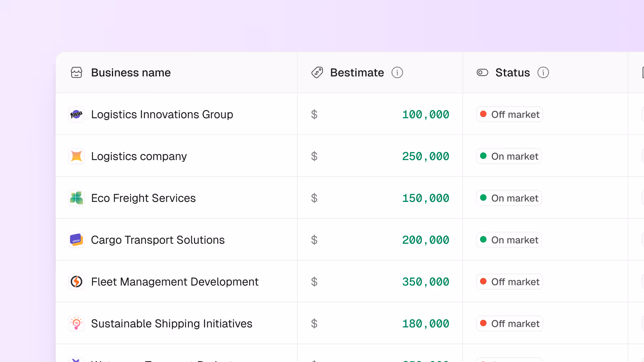This screenshot has width=644, height=362.
Task: Open the Logistics company business name
Action: coord(139,156)
